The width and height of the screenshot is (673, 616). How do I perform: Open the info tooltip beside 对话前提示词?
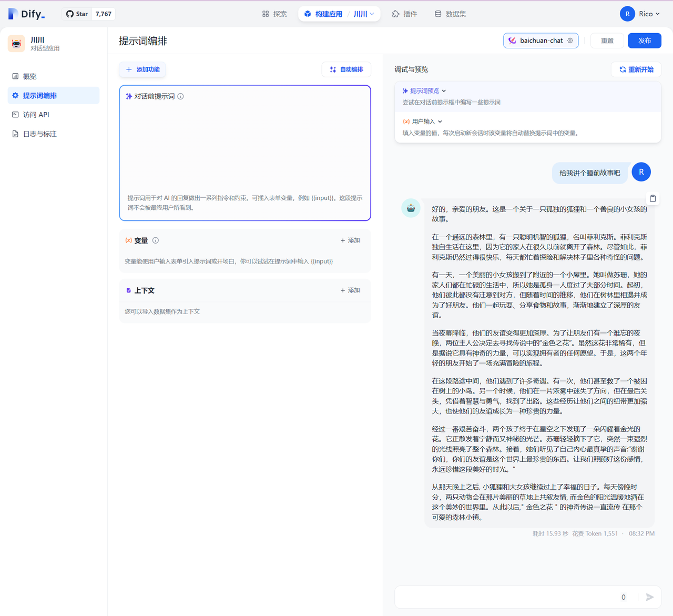[180, 96]
